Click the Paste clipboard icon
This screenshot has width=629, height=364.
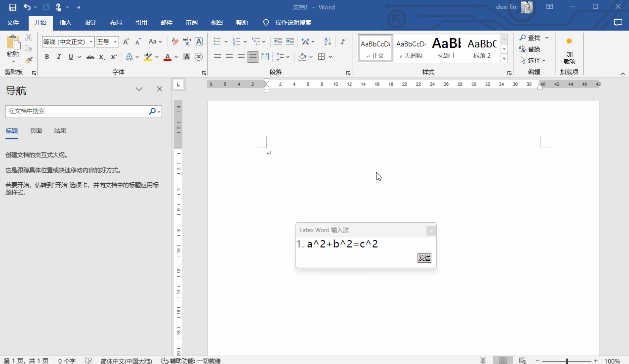click(x=13, y=42)
